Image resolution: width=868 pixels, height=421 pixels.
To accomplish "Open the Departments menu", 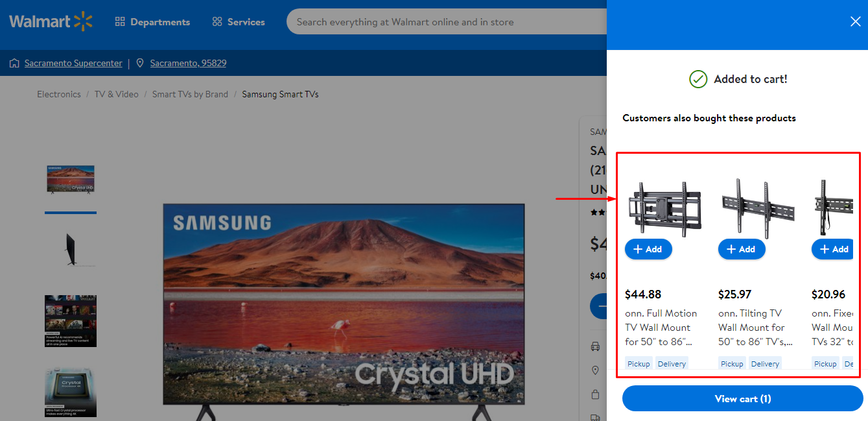I will coord(152,22).
